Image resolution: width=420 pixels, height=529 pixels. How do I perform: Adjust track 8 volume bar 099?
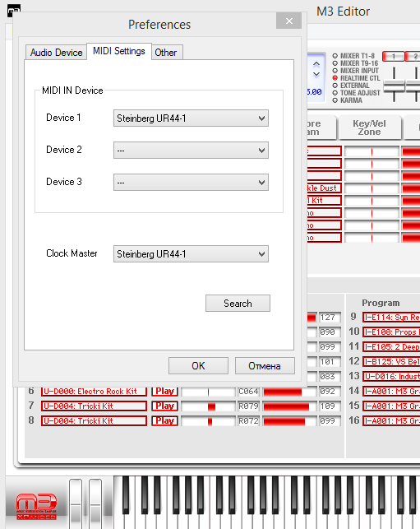coord(290,421)
